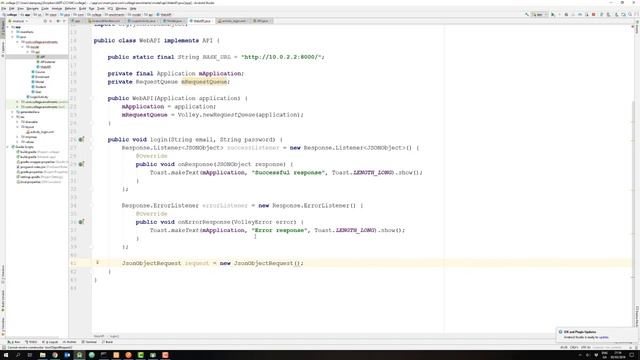Open Project panel settings gear icon
This screenshot has height=360, width=640.
58,21
